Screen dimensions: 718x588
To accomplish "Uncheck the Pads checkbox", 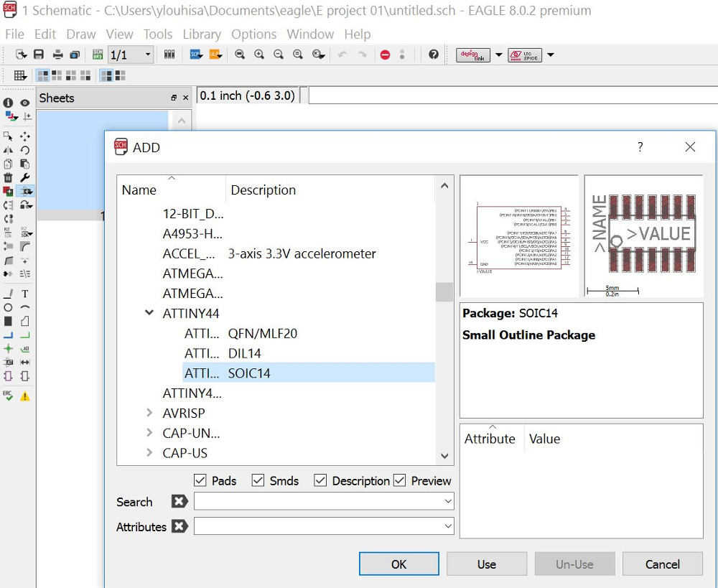I will [200, 480].
